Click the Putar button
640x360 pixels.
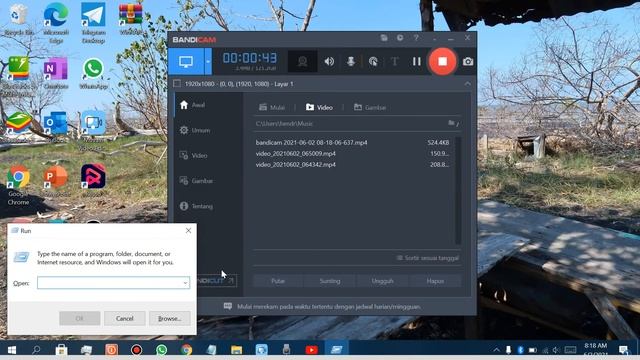(278, 281)
